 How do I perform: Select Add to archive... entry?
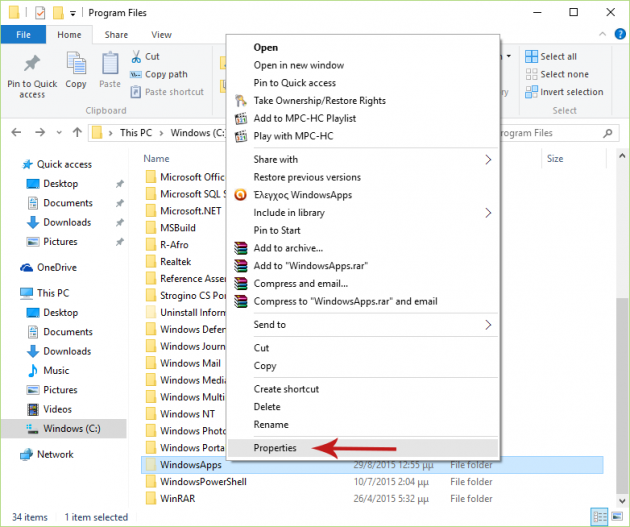click(x=364, y=248)
